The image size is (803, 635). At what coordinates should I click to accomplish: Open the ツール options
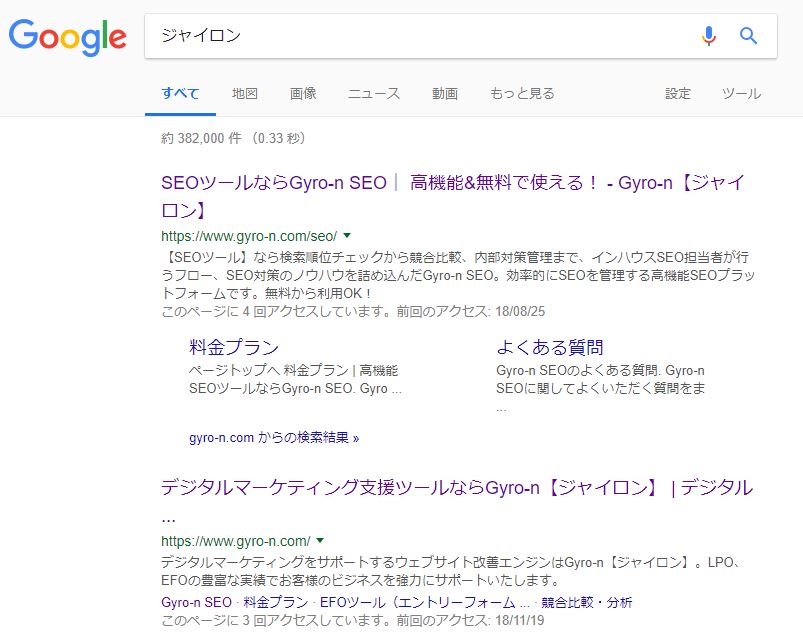(x=741, y=93)
